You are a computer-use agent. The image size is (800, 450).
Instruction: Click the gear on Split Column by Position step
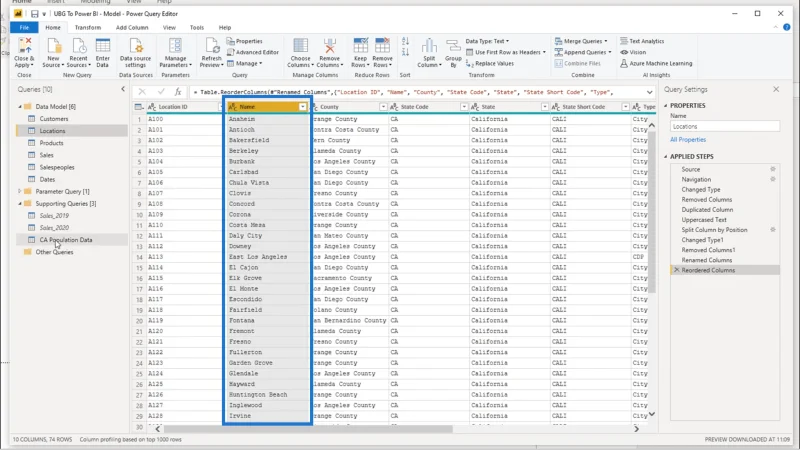click(773, 230)
